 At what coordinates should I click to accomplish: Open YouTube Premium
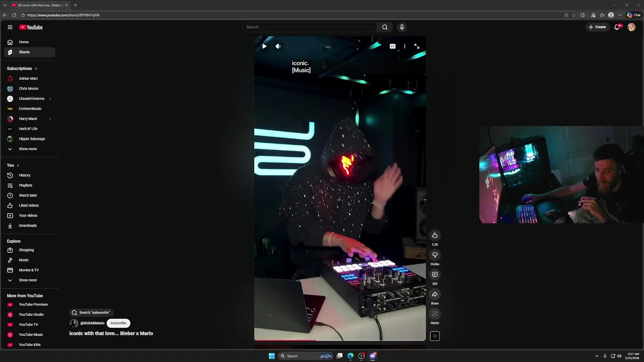(30, 305)
